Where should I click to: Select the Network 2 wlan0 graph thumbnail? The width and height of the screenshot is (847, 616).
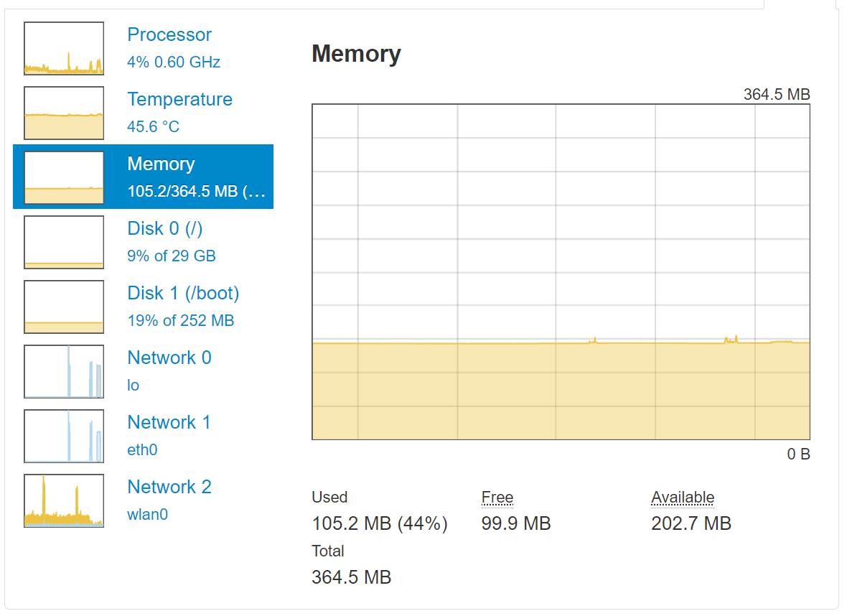pos(64,501)
